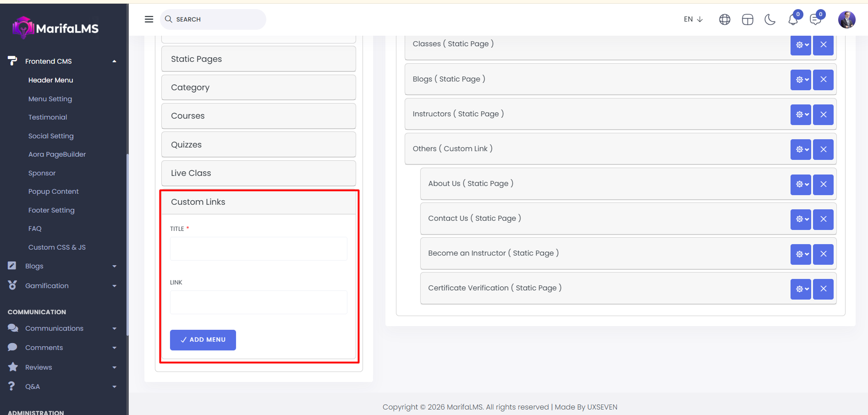This screenshot has height=415, width=868.
Task: Click the layout panel icon in header
Action: [x=747, y=19]
